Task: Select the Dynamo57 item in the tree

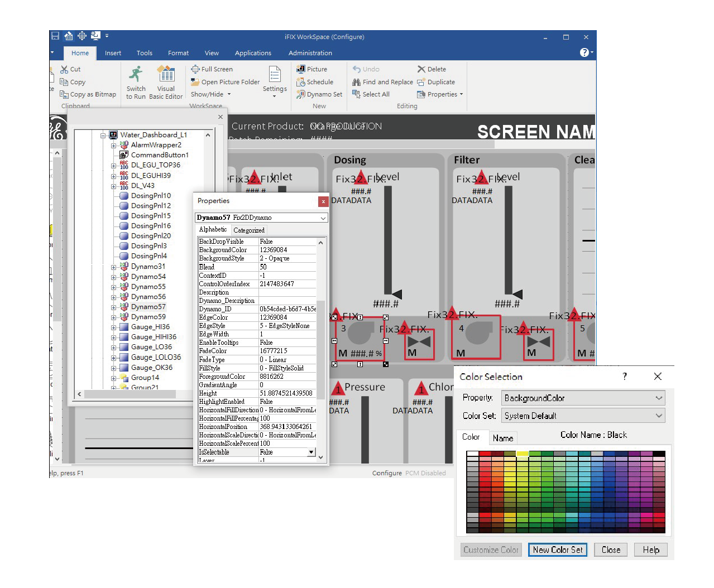Action: click(x=148, y=307)
